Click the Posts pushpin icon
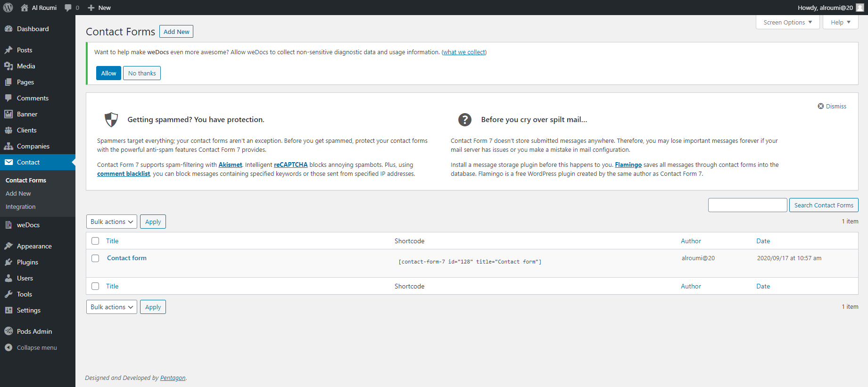The height and width of the screenshot is (387, 868). [8, 50]
